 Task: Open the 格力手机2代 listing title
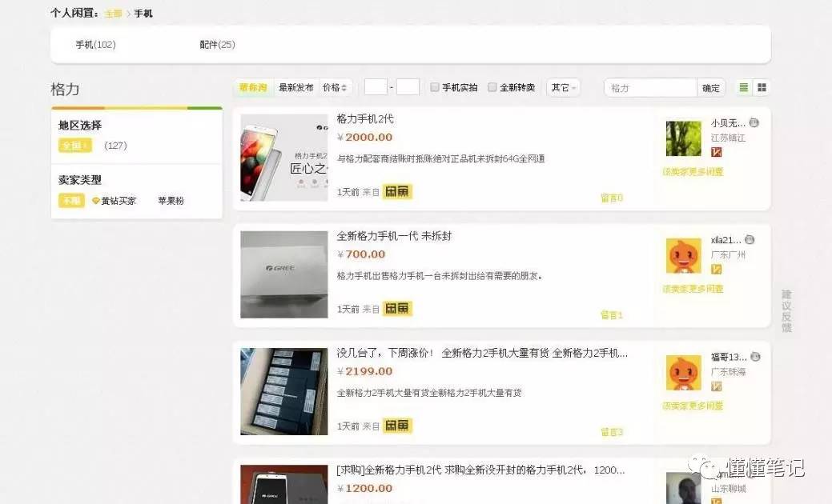pyautogui.click(x=365, y=119)
